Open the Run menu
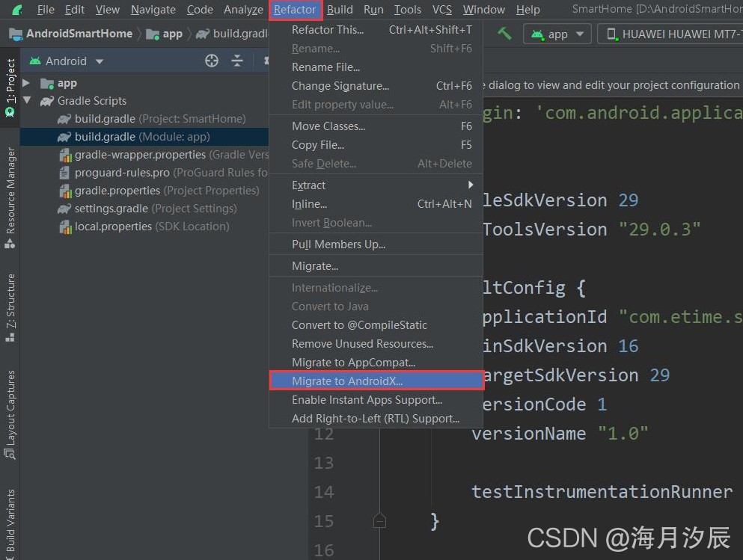This screenshot has height=560, width=743. 373,10
